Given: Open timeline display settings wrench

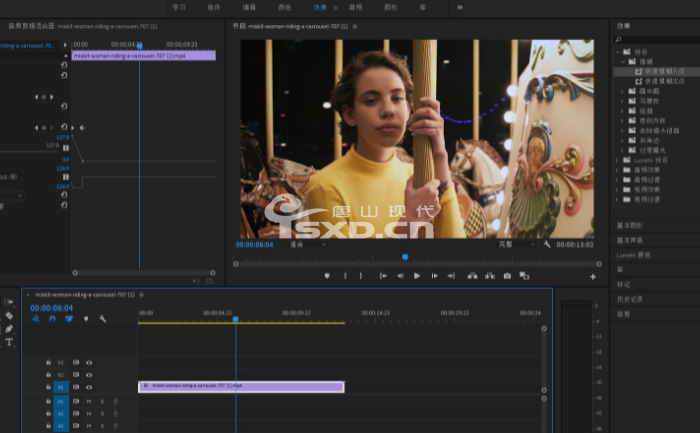Looking at the screenshot, I should (102, 319).
